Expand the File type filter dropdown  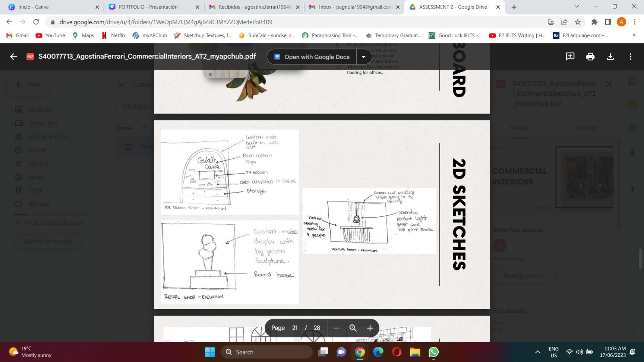(135, 107)
